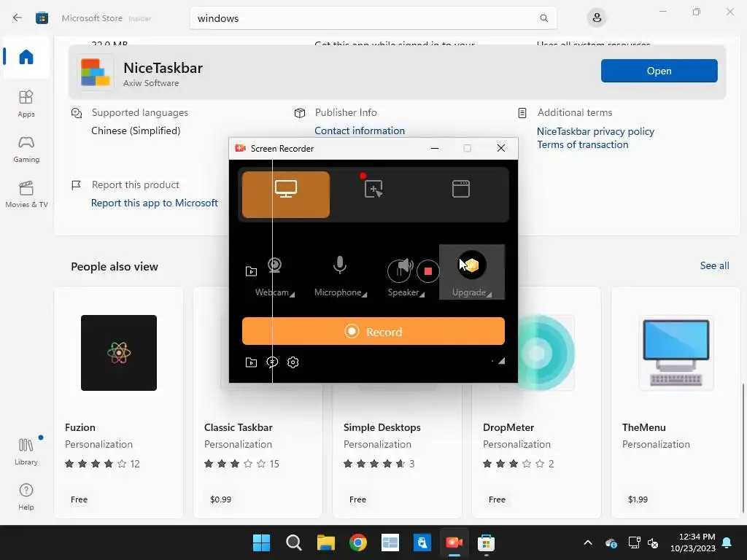Open the TheMenu app thumbnail
The height and width of the screenshot is (560, 747).
(x=676, y=353)
